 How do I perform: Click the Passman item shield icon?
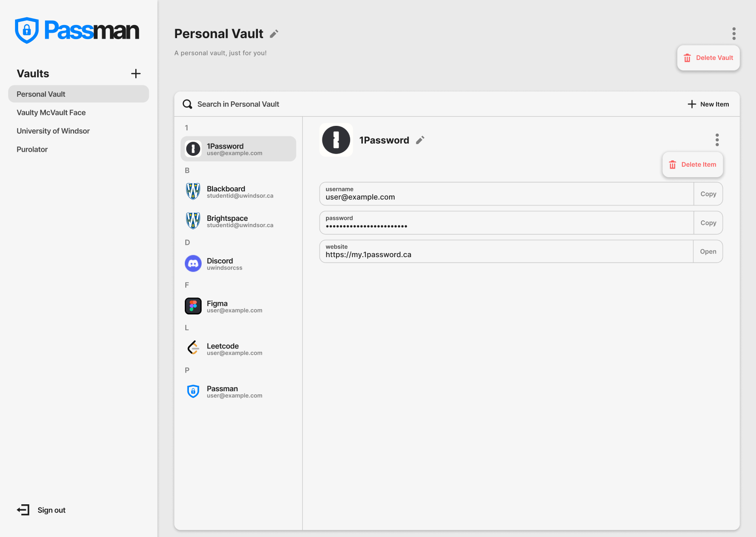point(193,391)
